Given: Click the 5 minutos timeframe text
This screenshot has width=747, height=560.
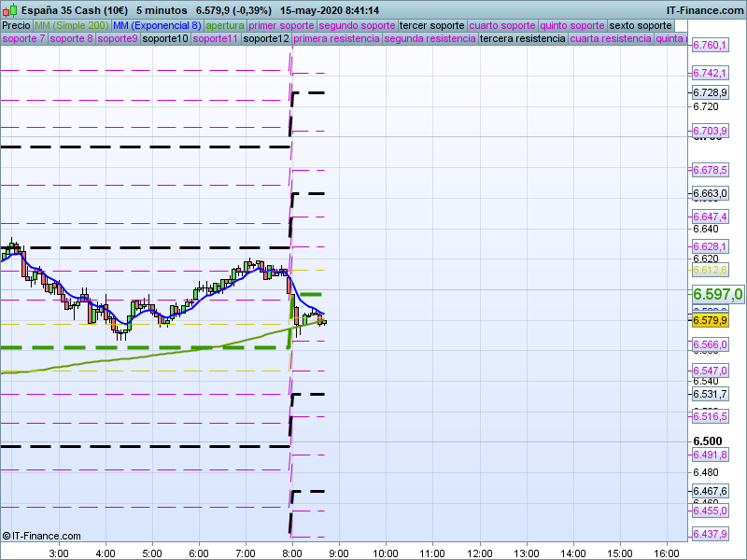Looking at the screenshot, I should coord(153,9).
